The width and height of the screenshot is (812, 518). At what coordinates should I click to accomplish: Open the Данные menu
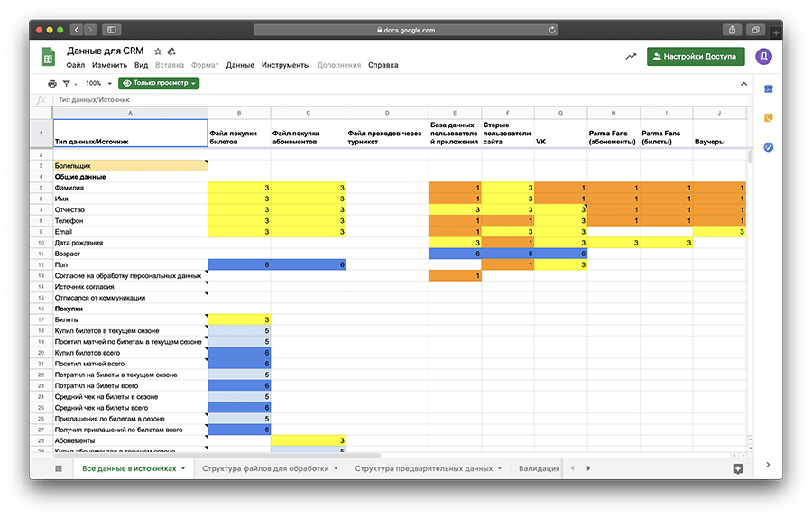tap(240, 65)
